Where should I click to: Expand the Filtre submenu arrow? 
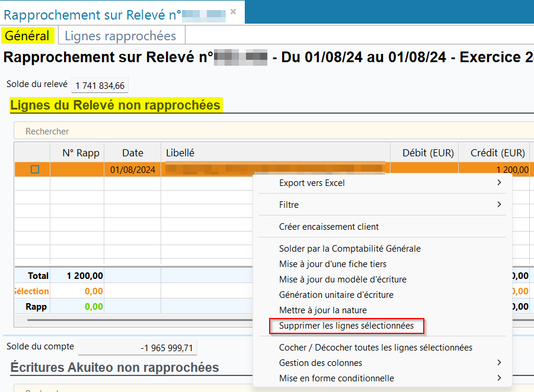499,204
